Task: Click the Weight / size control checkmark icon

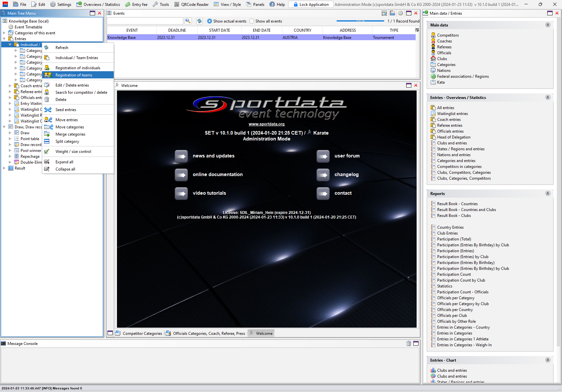Action: click(x=47, y=152)
